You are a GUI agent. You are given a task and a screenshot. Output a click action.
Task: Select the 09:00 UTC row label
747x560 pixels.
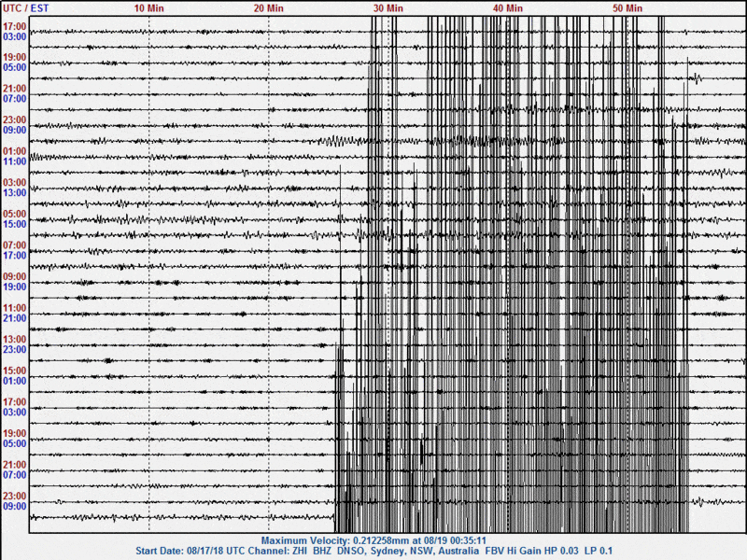click(14, 276)
